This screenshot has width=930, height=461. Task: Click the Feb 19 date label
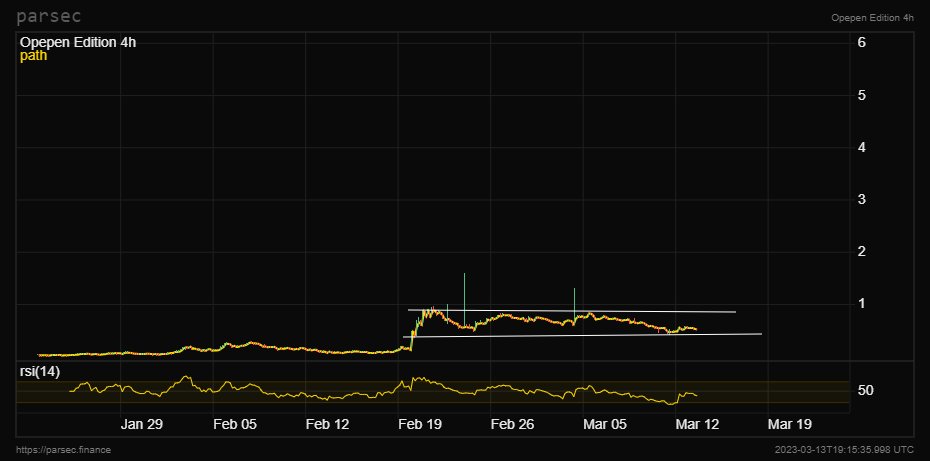pos(420,424)
